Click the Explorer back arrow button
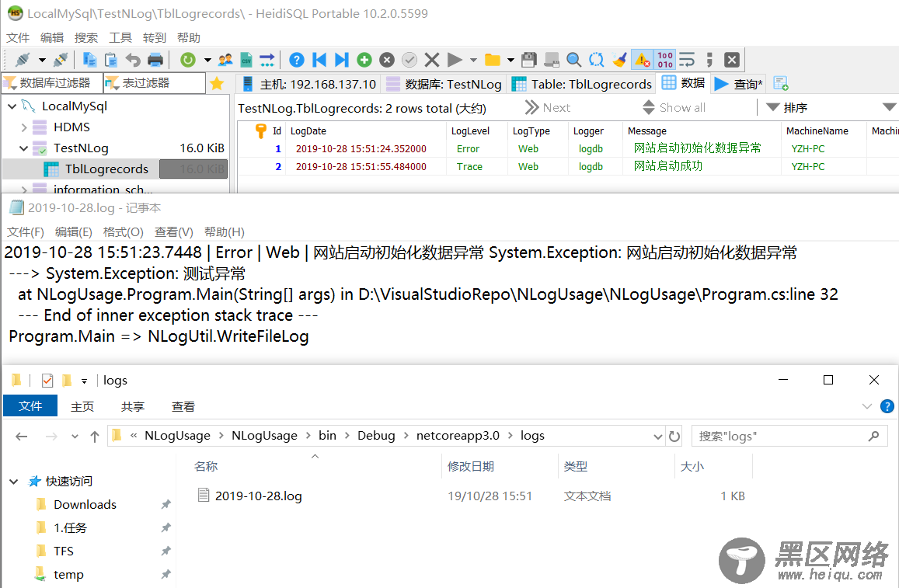The width and height of the screenshot is (899, 588). pyautogui.click(x=22, y=437)
